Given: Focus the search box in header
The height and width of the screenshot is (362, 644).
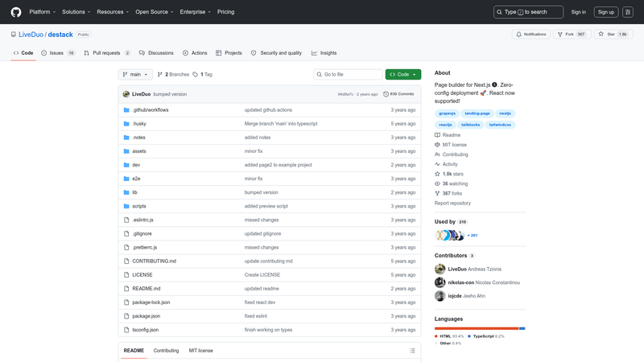Looking at the screenshot, I should (x=528, y=12).
